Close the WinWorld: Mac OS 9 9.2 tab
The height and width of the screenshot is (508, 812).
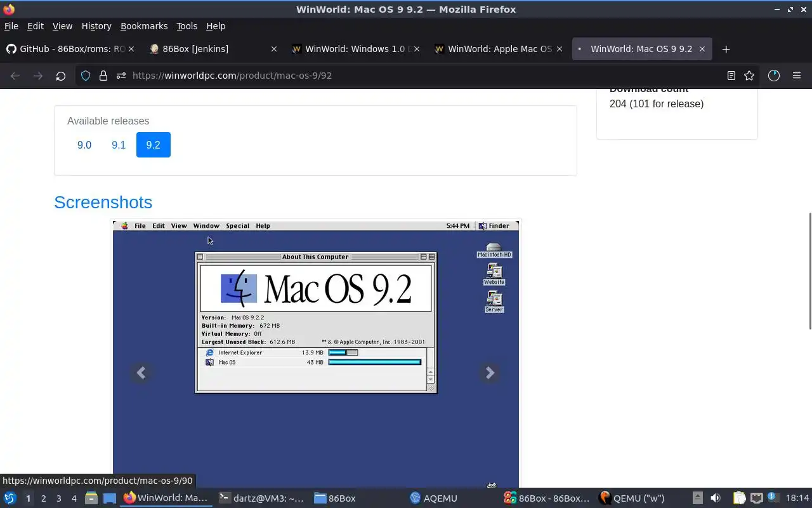click(x=702, y=49)
